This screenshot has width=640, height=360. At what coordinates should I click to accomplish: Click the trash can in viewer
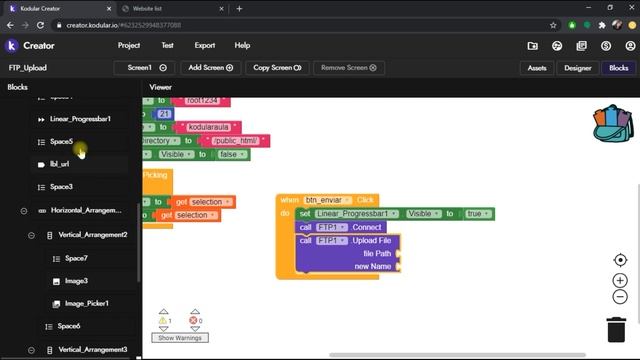(616, 329)
